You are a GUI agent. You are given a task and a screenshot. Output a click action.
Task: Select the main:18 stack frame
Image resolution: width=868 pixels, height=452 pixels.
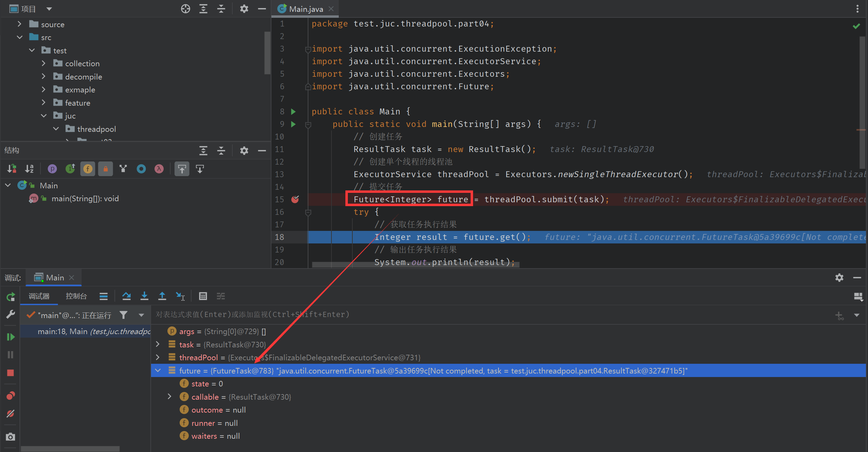(85, 331)
